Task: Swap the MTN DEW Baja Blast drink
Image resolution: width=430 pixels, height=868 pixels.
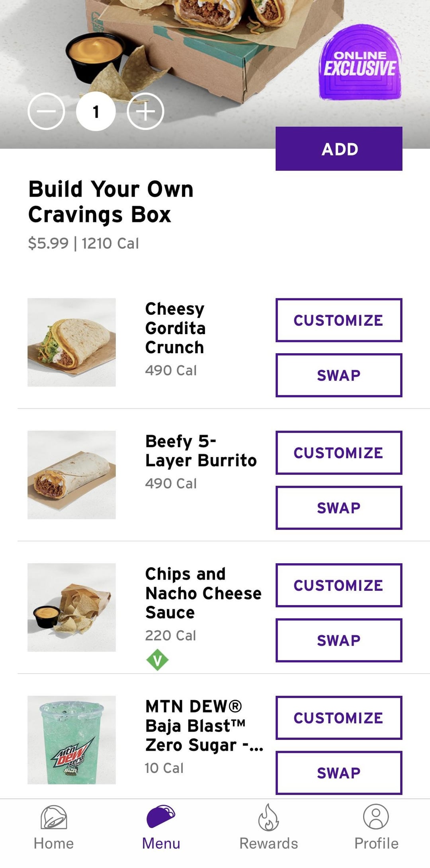Action: coord(339,773)
